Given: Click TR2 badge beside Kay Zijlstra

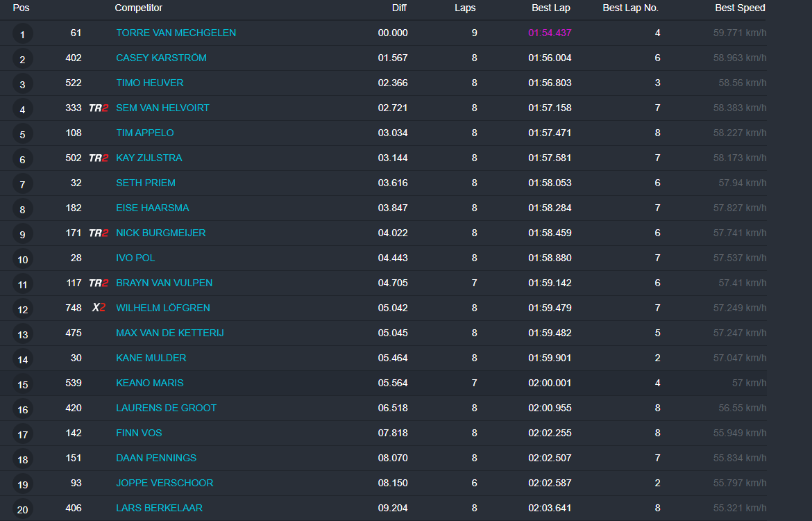Looking at the screenshot, I should (99, 158).
